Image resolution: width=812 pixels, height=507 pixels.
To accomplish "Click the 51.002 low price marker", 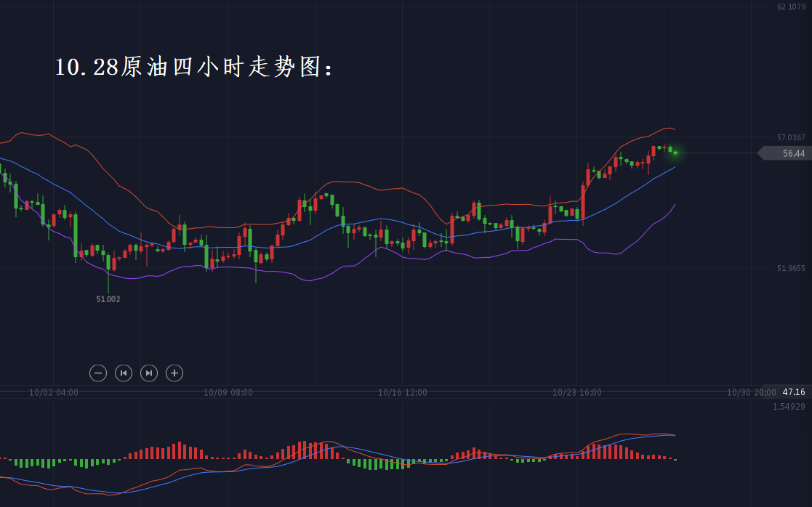I will (108, 299).
